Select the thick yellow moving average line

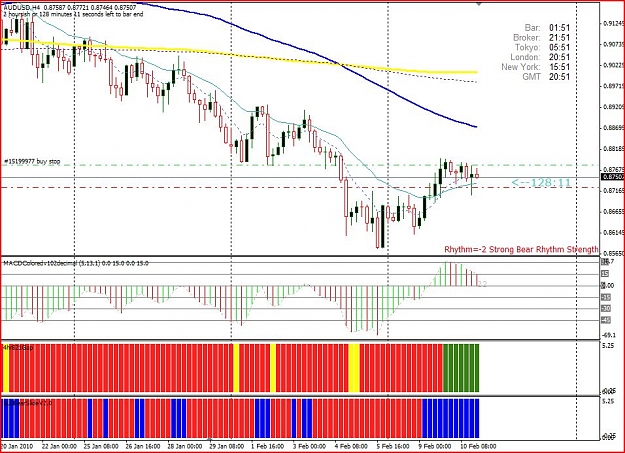point(239,55)
